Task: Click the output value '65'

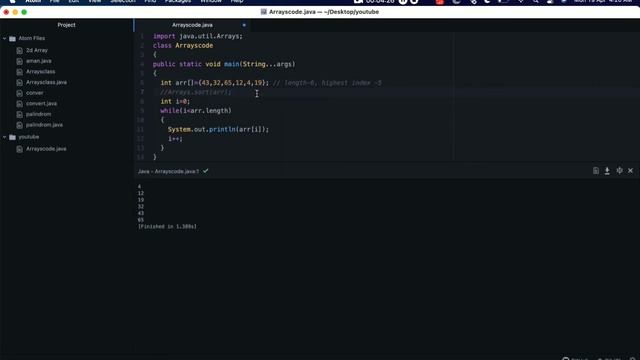Action: 141,220
